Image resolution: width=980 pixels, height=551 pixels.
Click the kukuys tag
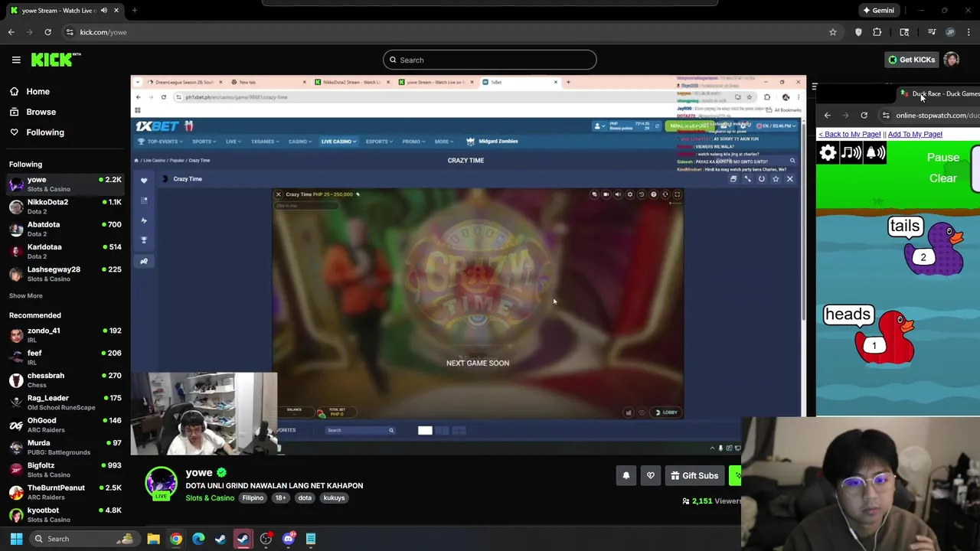coord(334,498)
